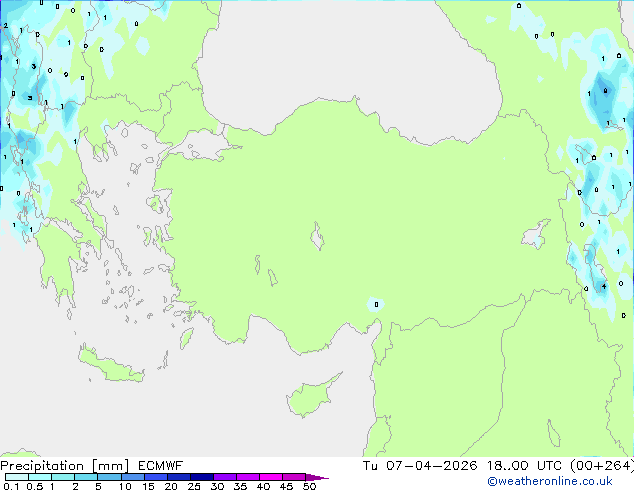Select legend swatch between 5 and 10

click(109, 477)
